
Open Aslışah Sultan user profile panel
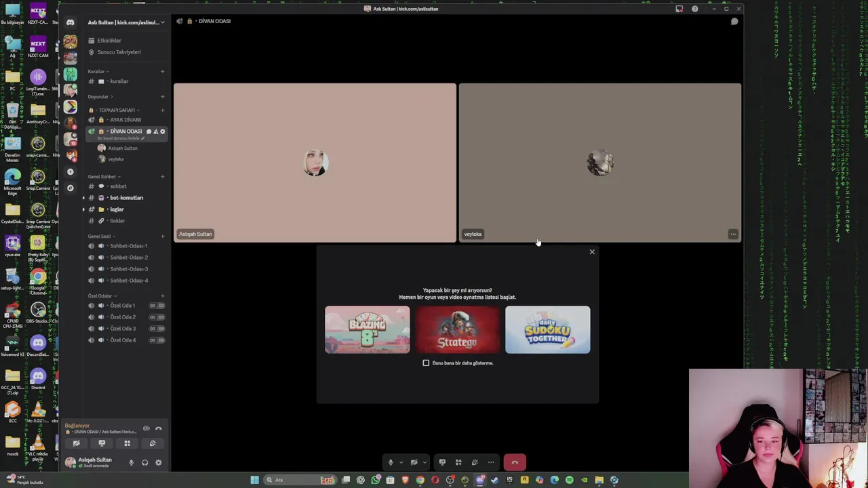[90, 462]
